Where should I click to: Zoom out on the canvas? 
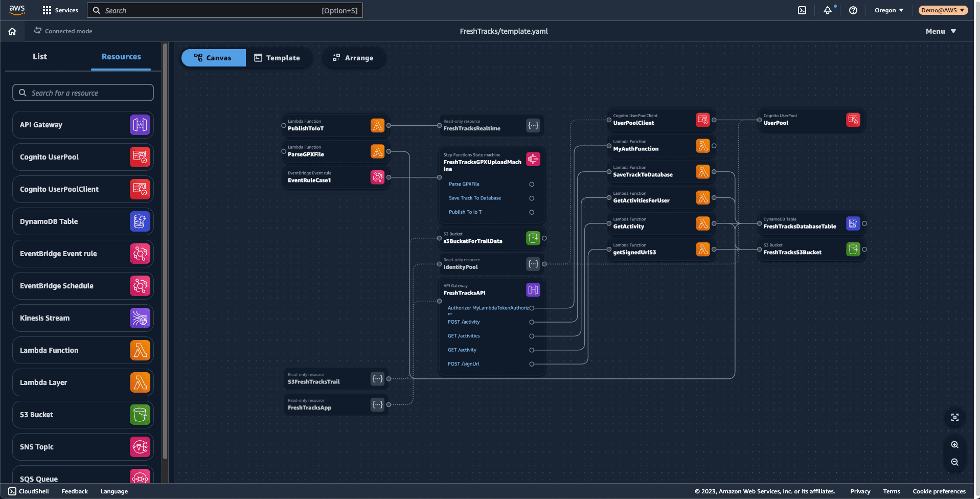[954, 462]
